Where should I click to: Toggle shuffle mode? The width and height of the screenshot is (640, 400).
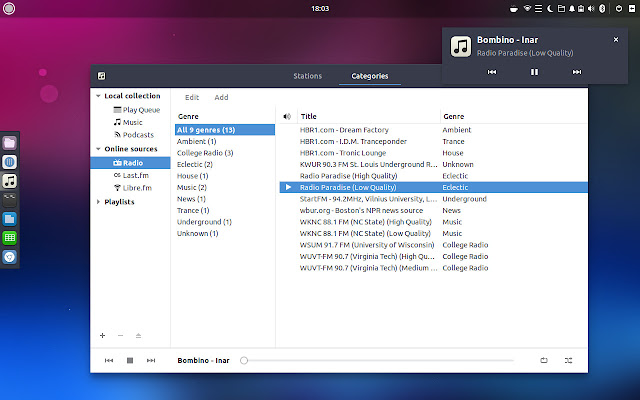point(568,360)
